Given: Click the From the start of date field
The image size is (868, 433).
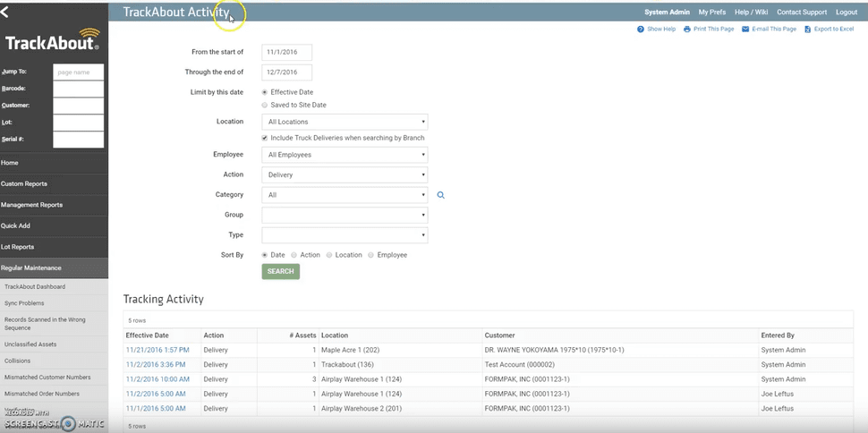Looking at the screenshot, I should point(286,52).
